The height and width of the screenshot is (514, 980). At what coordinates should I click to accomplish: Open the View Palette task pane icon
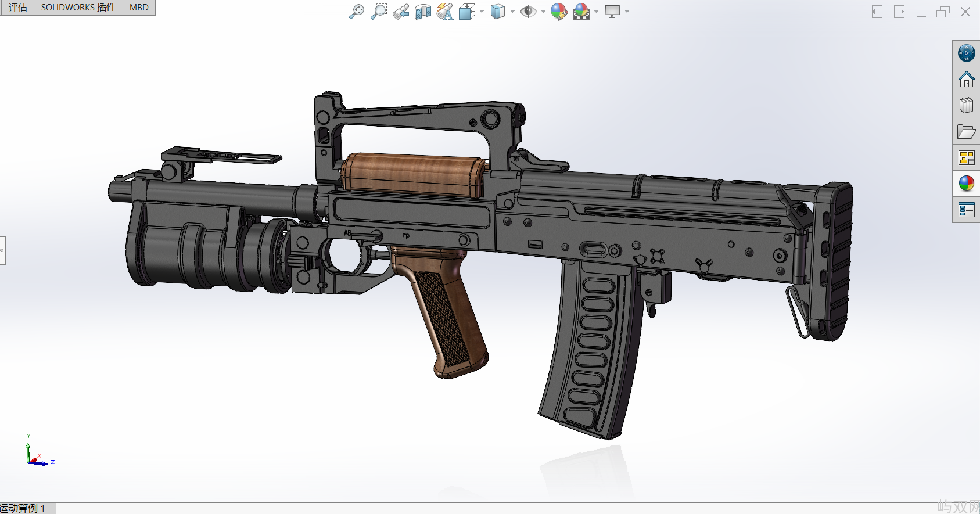coord(966,157)
